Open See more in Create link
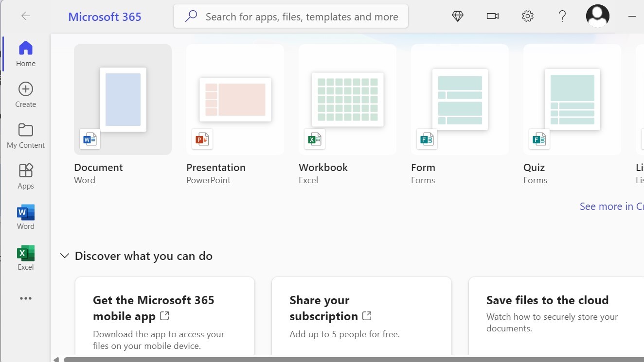The height and width of the screenshot is (362, 644). pos(611,207)
